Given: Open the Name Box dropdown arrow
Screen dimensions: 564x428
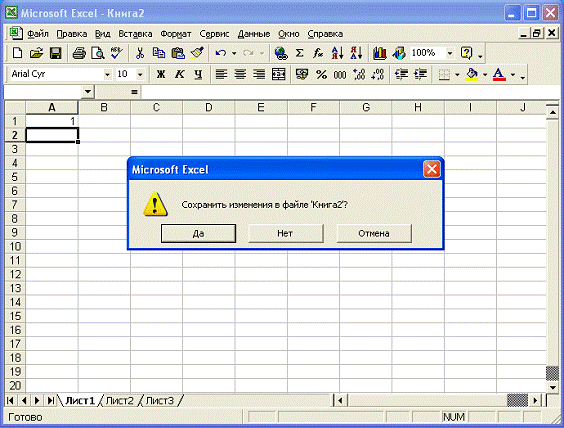Looking at the screenshot, I should pyautogui.click(x=88, y=92).
